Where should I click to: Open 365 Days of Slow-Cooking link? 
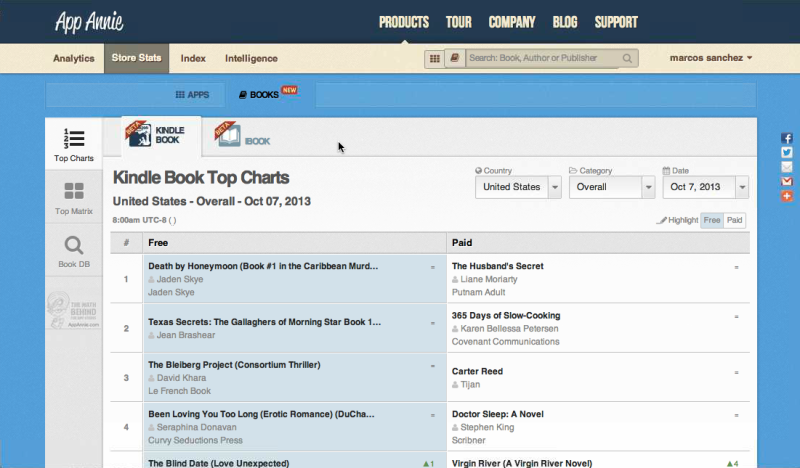tap(506, 315)
